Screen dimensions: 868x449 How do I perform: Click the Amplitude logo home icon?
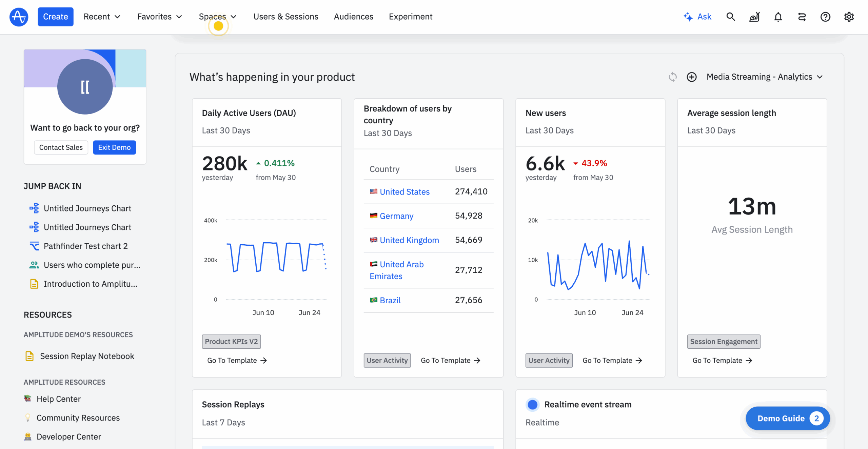coord(19,17)
